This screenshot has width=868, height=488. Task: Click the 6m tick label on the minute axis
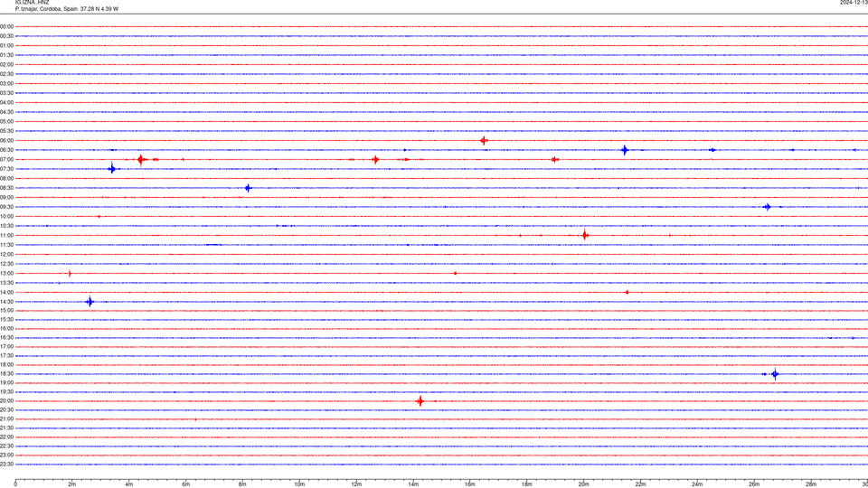[186, 484]
